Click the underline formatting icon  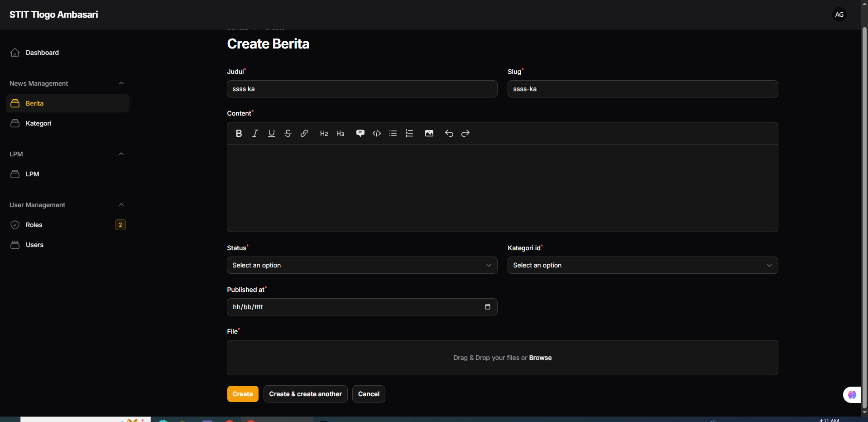[271, 133]
